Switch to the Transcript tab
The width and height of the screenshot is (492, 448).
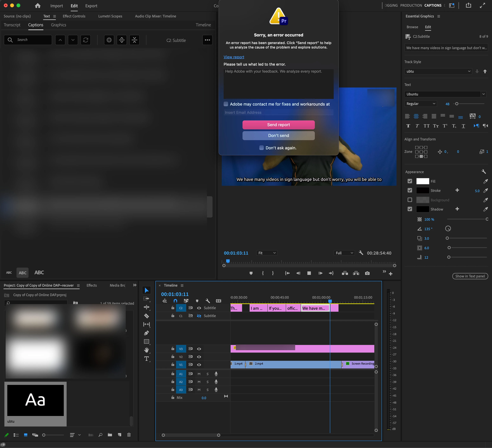(12, 25)
